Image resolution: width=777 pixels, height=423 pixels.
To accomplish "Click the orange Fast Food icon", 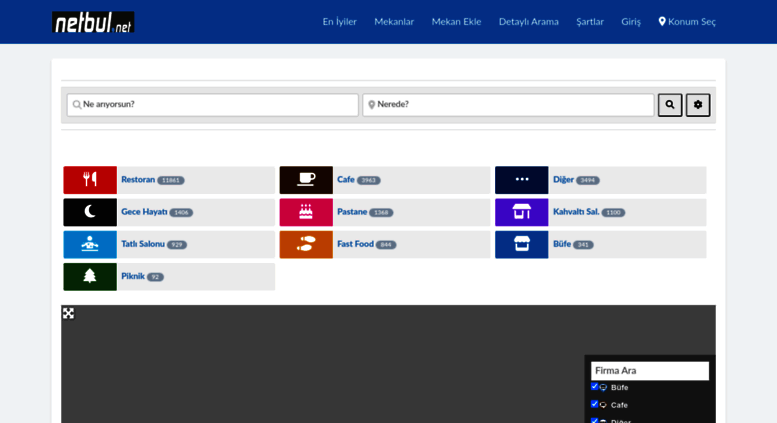I will tap(306, 244).
